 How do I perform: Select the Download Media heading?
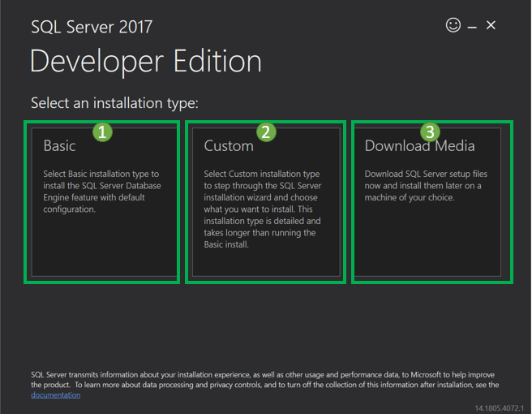(419, 146)
